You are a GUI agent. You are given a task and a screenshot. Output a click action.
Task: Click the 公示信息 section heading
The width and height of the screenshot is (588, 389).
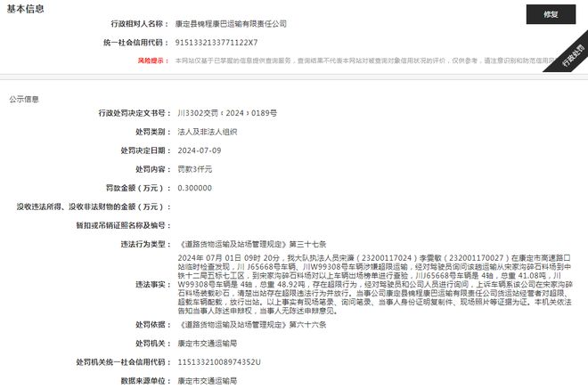[x=24, y=99]
